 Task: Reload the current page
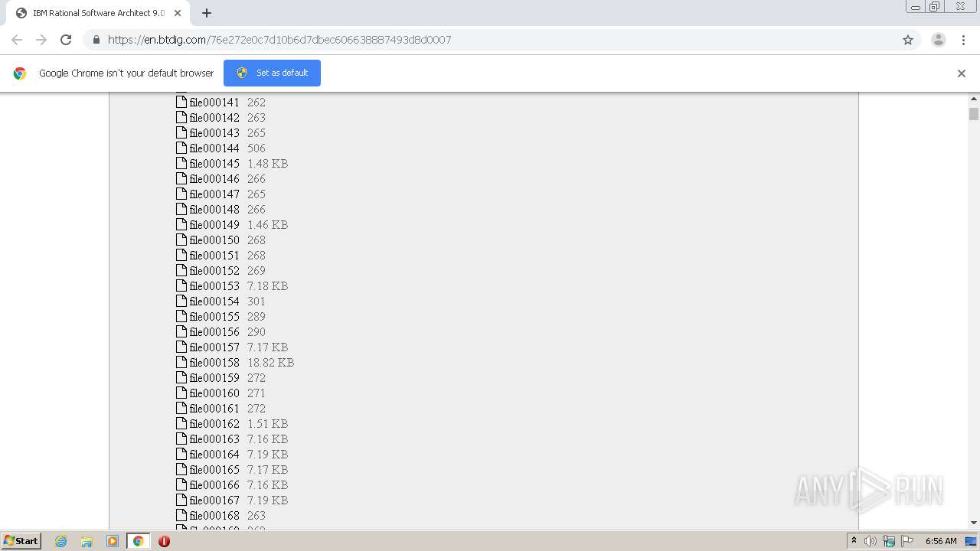point(66,40)
